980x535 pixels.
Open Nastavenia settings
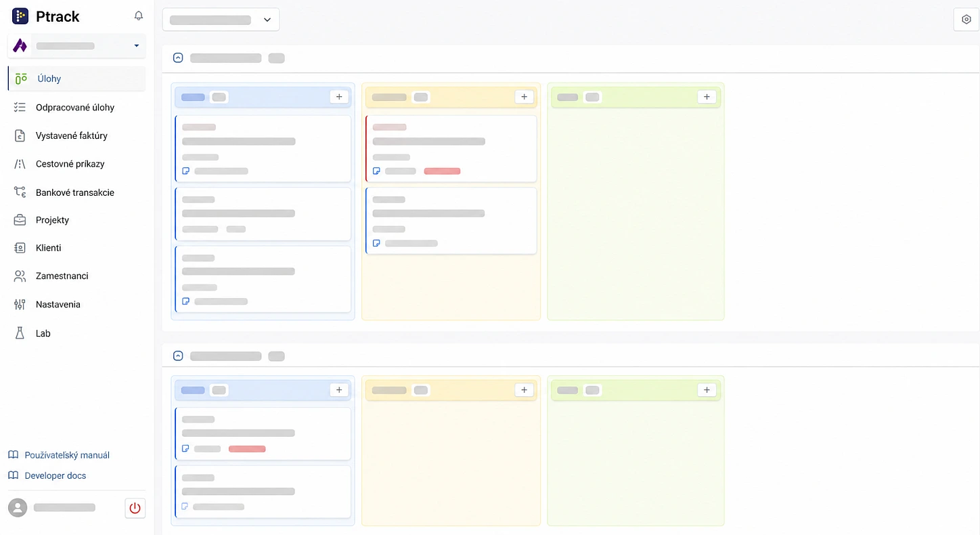58,304
